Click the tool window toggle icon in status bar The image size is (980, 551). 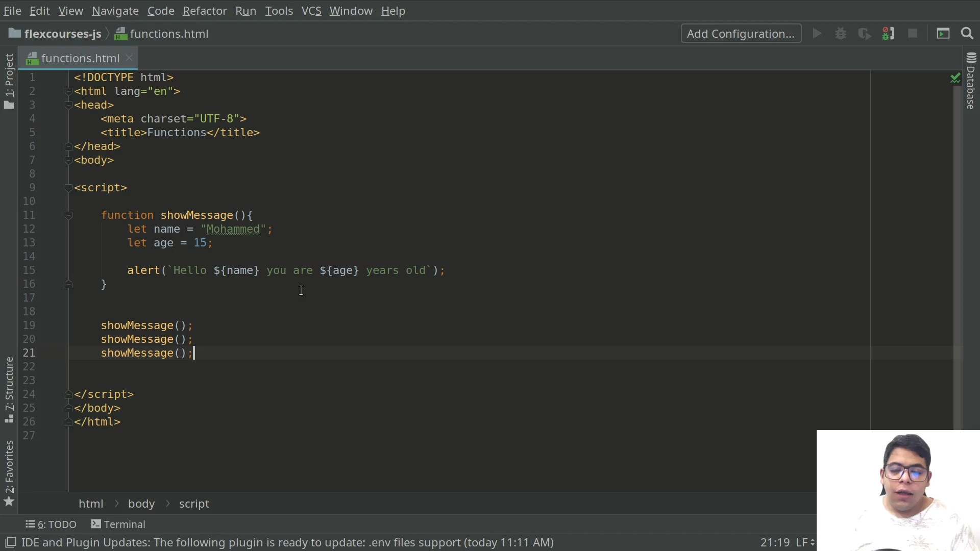10,542
